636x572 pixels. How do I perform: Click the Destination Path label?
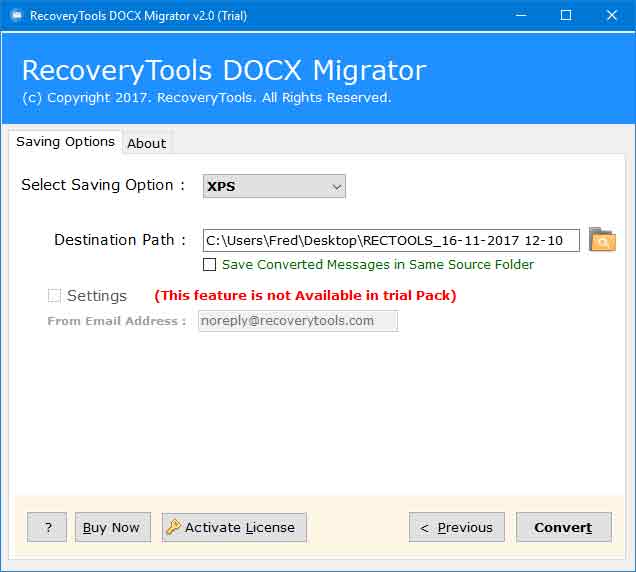pyautogui.click(x=120, y=240)
